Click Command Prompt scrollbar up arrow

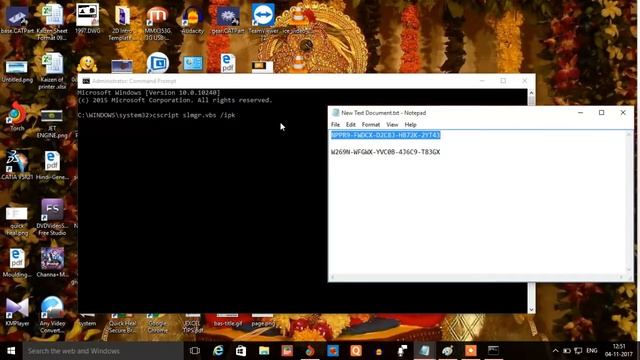[531, 93]
